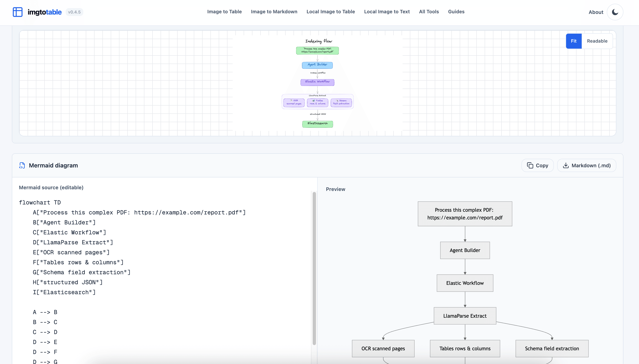Click the Preview heading
Viewport: 639px width, 364px height.
coord(335,189)
